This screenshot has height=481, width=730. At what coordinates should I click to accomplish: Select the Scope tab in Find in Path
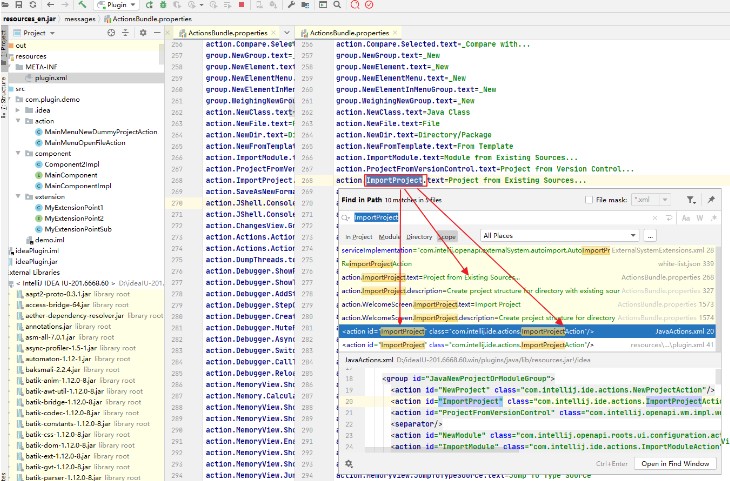pos(447,237)
